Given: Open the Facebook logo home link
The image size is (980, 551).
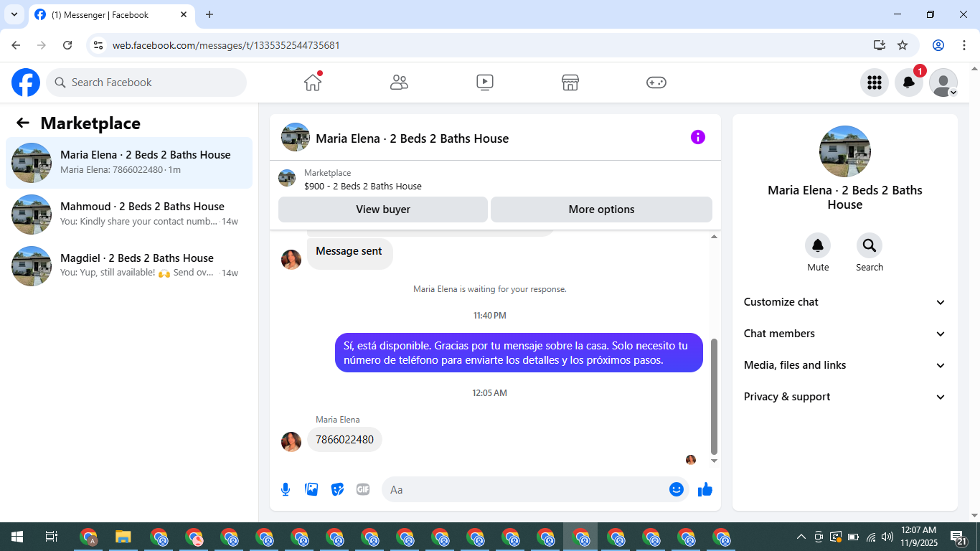Looking at the screenshot, I should tap(26, 83).
